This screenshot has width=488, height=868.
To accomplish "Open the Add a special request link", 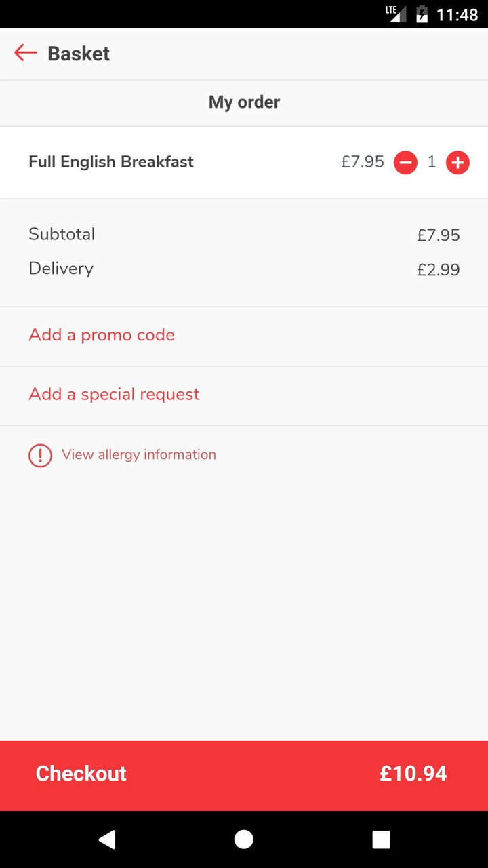I will click(114, 395).
